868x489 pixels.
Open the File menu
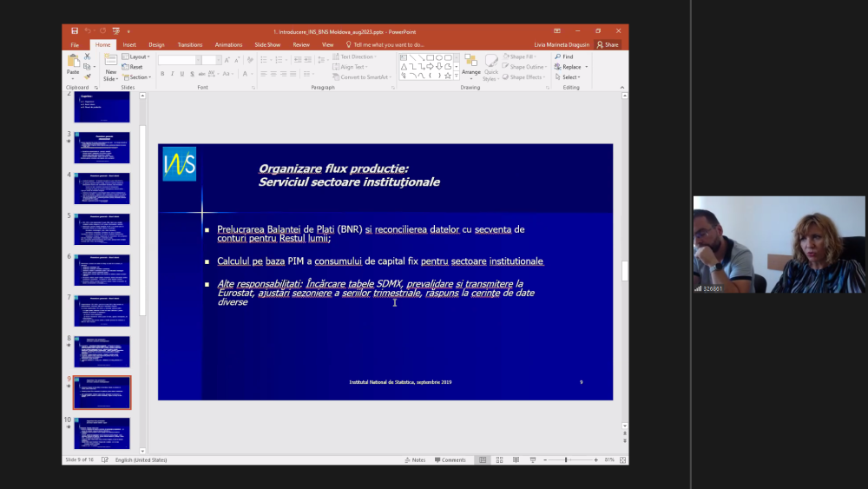[x=75, y=45]
